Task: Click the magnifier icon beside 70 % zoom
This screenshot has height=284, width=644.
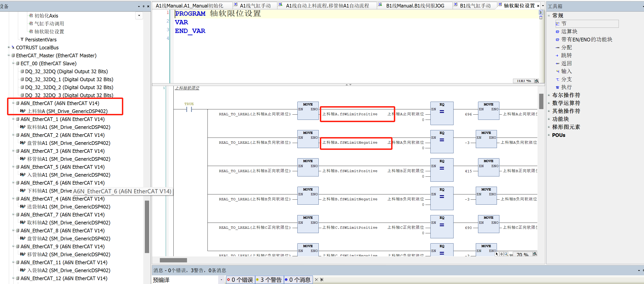Action: 535,254
